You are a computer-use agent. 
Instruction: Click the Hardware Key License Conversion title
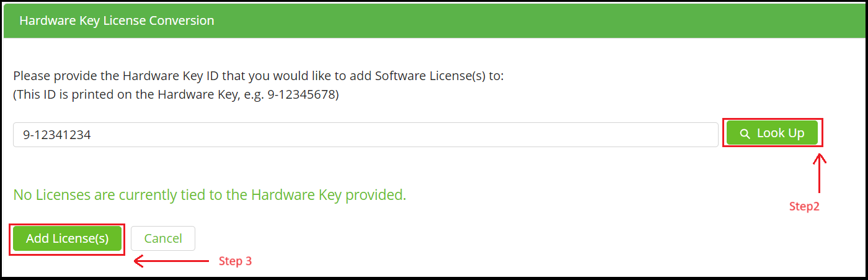[x=117, y=20]
